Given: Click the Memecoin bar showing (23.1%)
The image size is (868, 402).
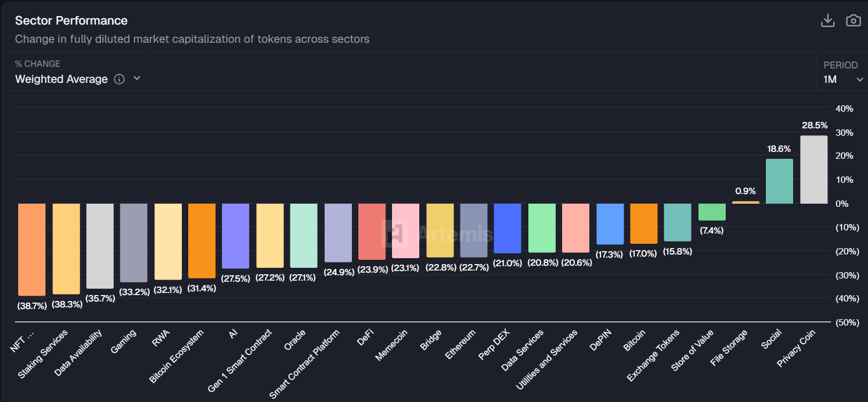Looking at the screenshot, I should coord(406,230).
